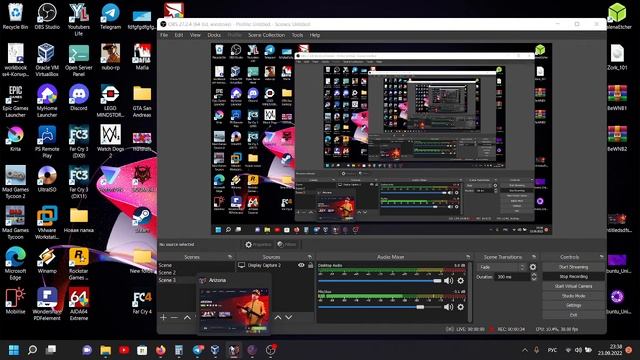
Task: Click the Properties gear button for sources
Action: click(258, 244)
